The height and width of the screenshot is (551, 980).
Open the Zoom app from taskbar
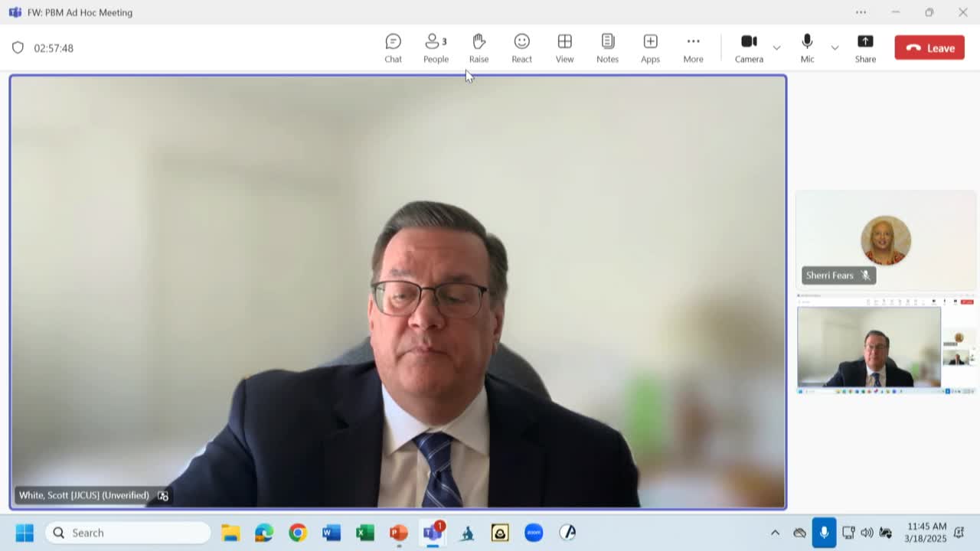[x=534, y=533]
